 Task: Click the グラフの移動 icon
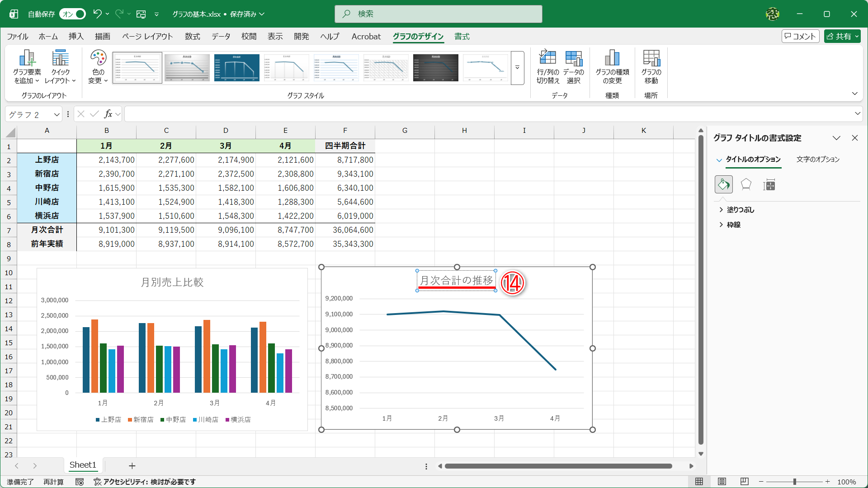point(651,59)
